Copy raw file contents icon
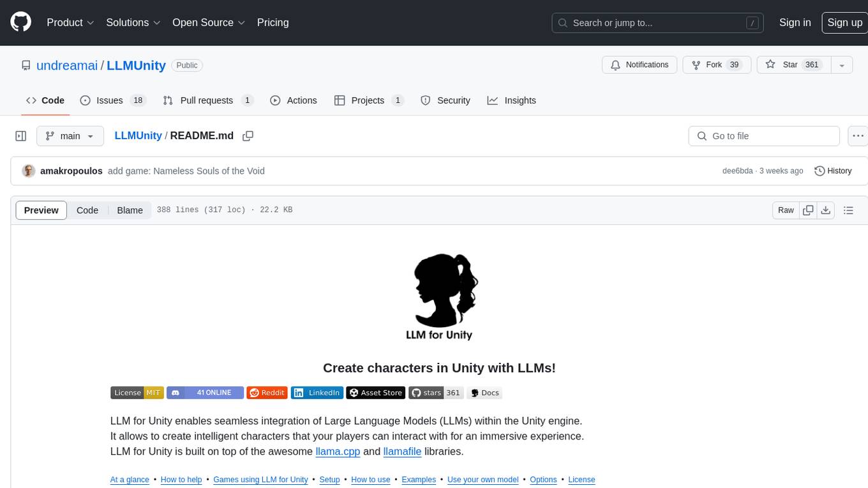The height and width of the screenshot is (488, 868). pyautogui.click(x=809, y=210)
